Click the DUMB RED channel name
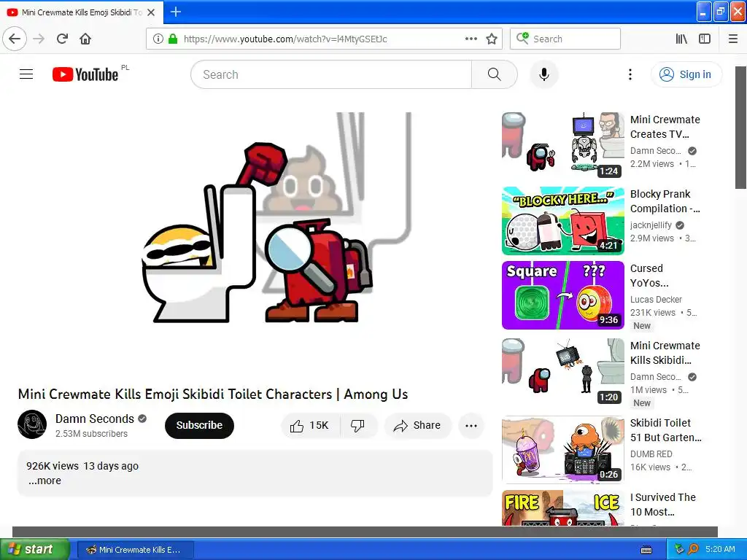This screenshot has width=747, height=560. click(x=651, y=454)
